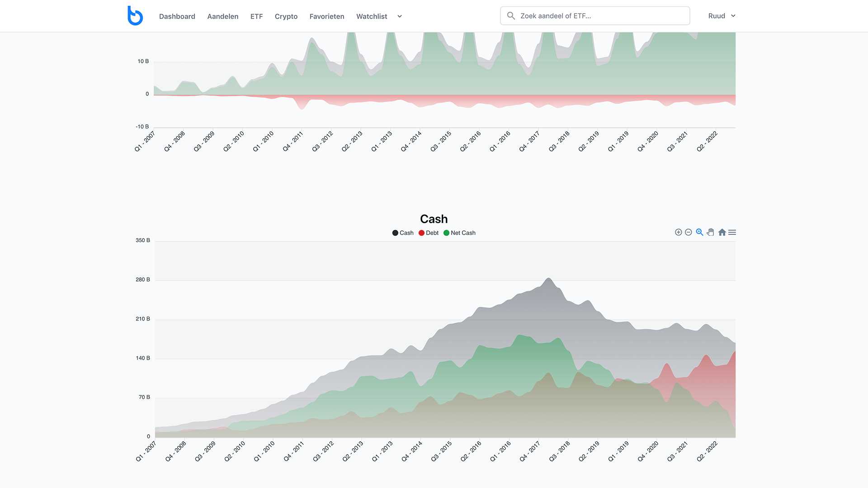Screen dimensions: 868x488
Task: Click the 210 B axis label
Action: tap(143, 319)
